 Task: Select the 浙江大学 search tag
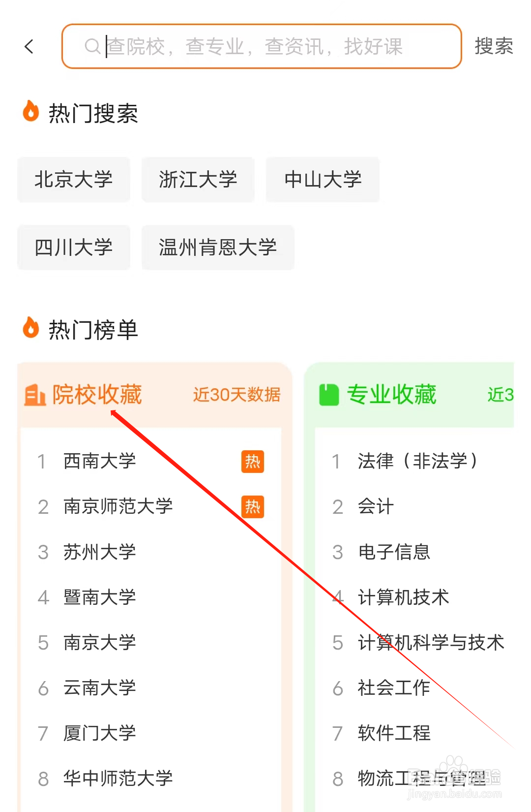(198, 180)
